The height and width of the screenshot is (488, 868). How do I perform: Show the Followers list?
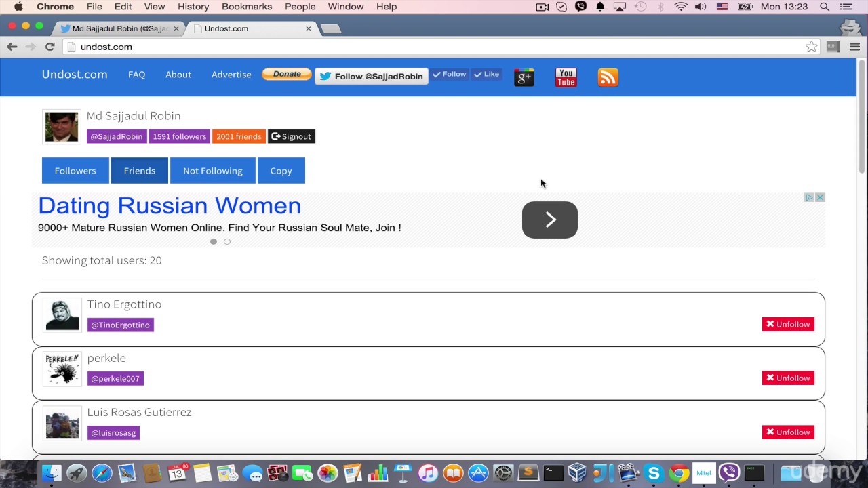click(75, 171)
